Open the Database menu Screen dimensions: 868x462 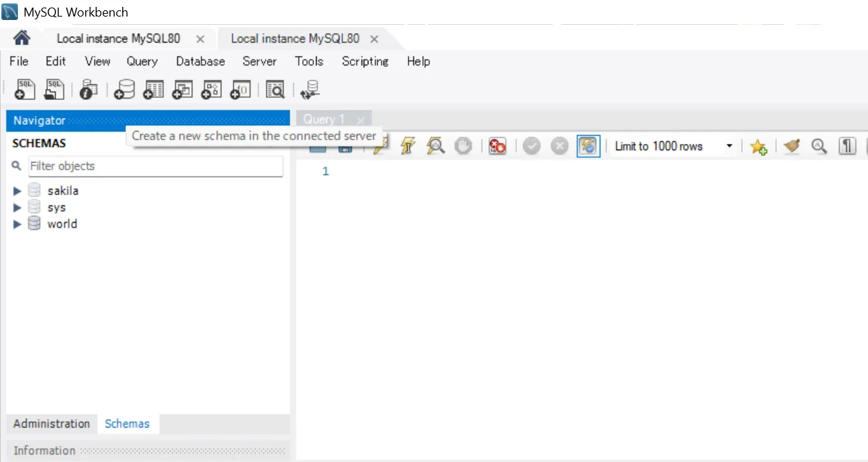[200, 61]
